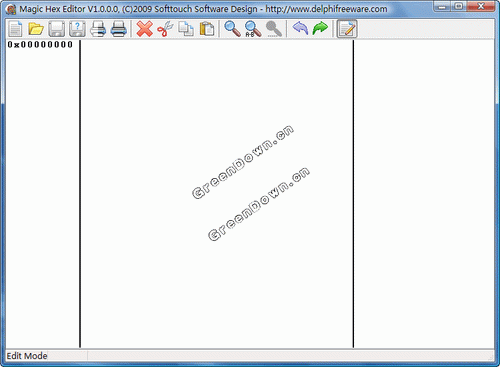Viewport: 500px width, 367px height.
Task: Open a file with the folder icon
Action: [x=36, y=29]
